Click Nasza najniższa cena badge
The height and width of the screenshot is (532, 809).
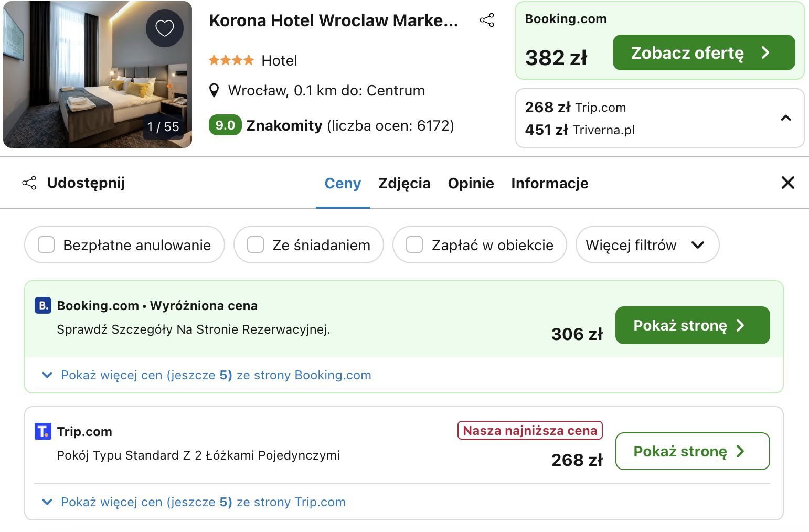(x=530, y=431)
